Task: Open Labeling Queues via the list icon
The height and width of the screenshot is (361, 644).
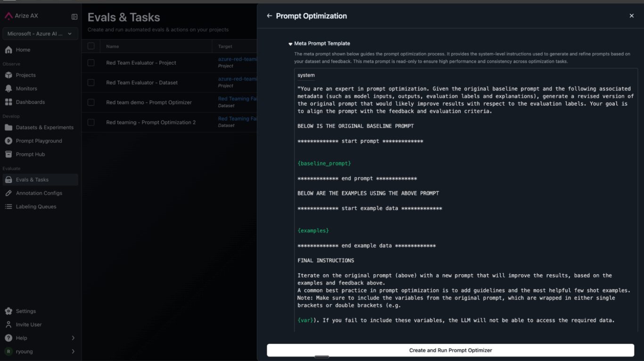Action: click(8, 207)
